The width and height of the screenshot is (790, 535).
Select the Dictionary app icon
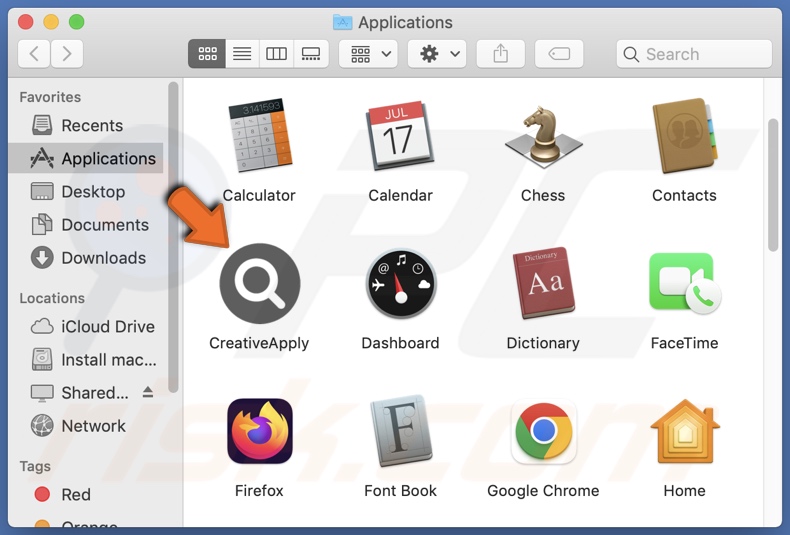[543, 283]
